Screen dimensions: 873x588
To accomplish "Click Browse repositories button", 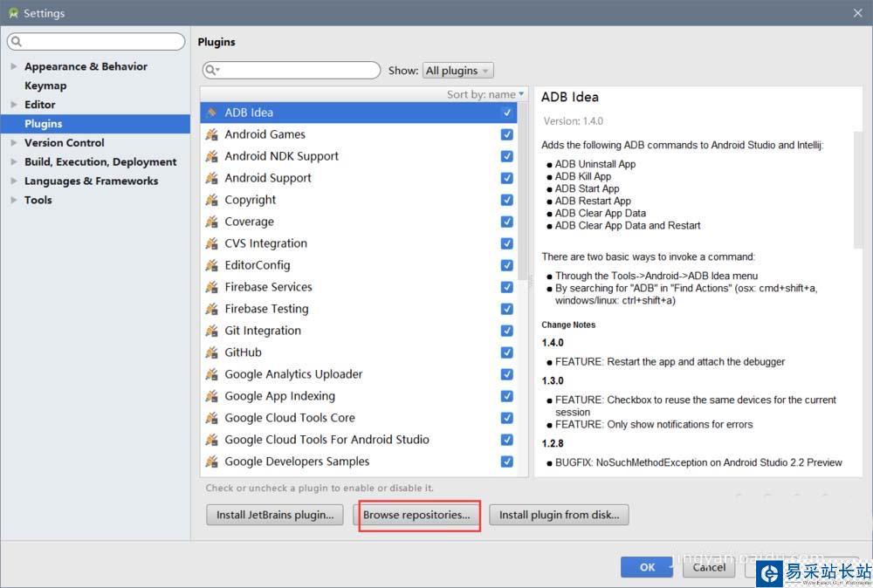I will coord(416,515).
